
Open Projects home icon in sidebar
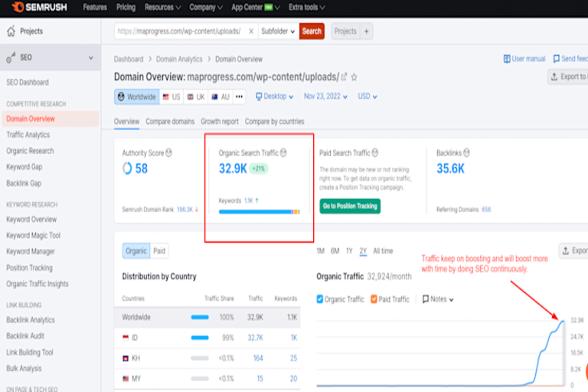coord(11,31)
